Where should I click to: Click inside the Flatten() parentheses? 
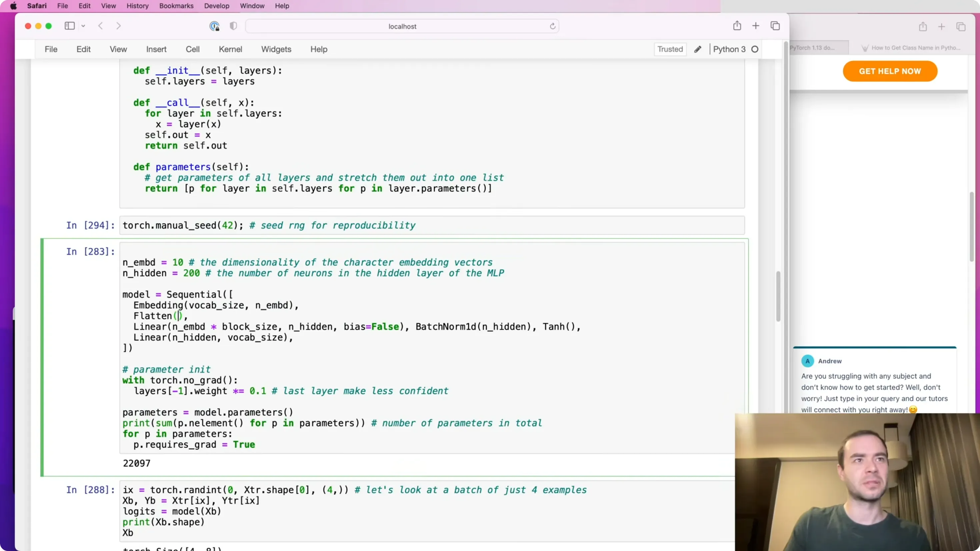[x=178, y=316]
